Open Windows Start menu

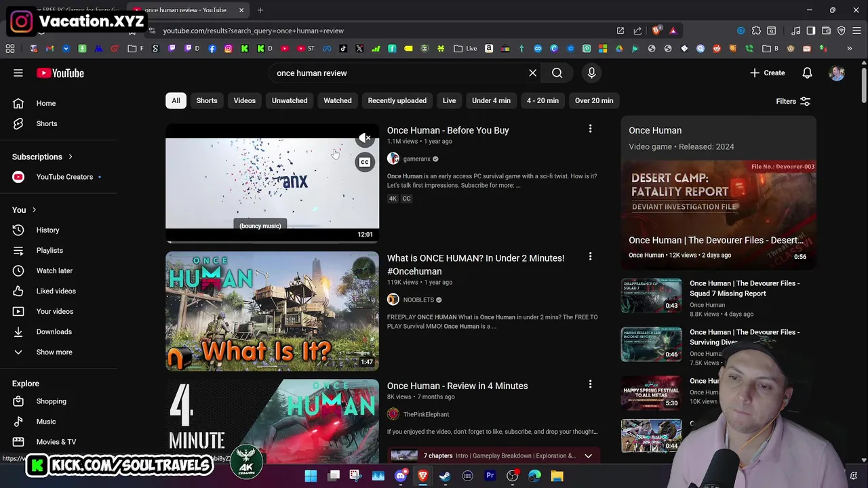[x=311, y=476]
